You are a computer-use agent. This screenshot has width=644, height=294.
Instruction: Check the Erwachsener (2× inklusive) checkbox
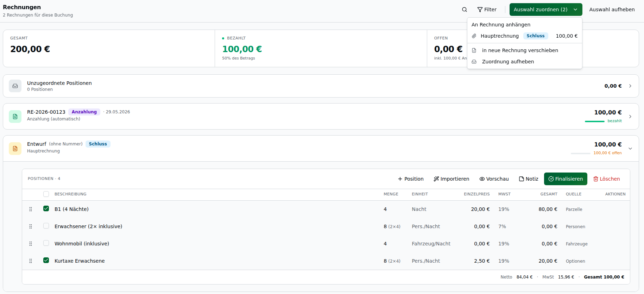tap(46, 226)
